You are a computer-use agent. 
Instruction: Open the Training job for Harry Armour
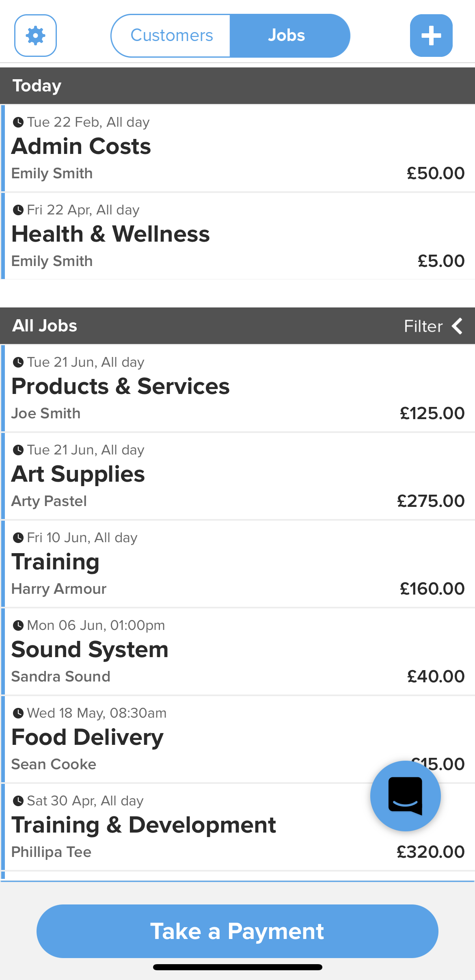pyautogui.click(x=56, y=562)
